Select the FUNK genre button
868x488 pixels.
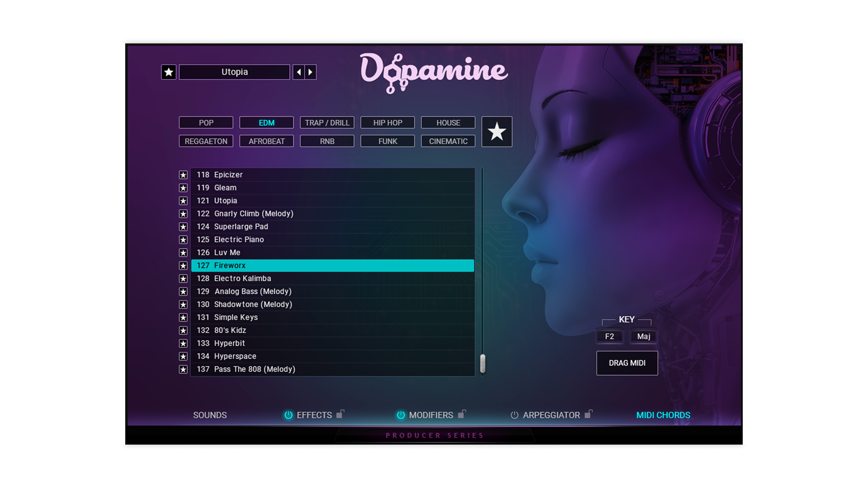click(387, 141)
